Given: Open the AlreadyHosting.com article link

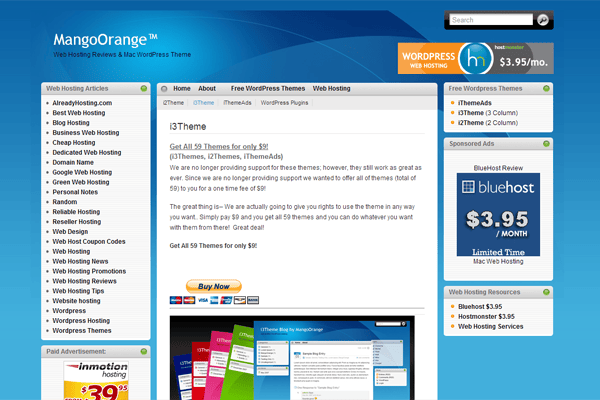Looking at the screenshot, I should (x=82, y=103).
